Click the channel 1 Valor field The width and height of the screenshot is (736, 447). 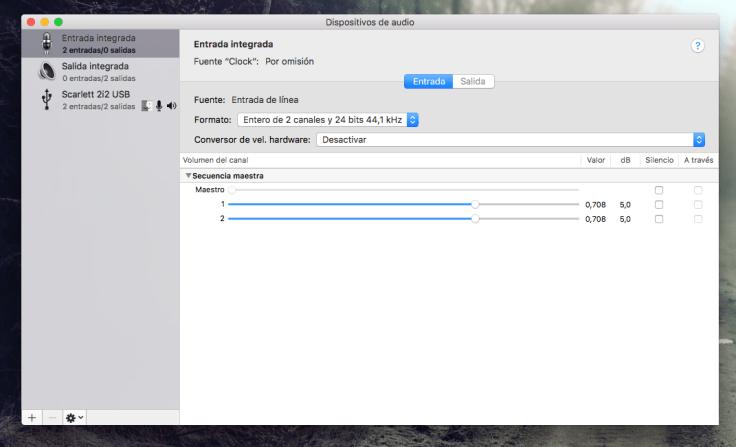pos(595,204)
